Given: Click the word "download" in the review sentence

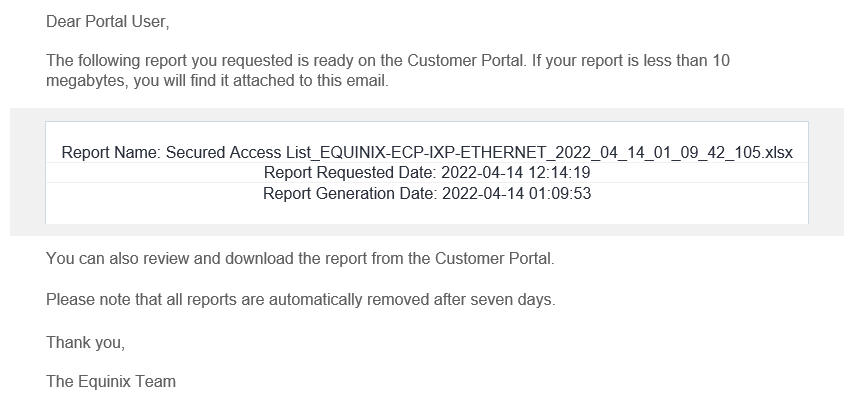Looking at the screenshot, I should (259, 258).
